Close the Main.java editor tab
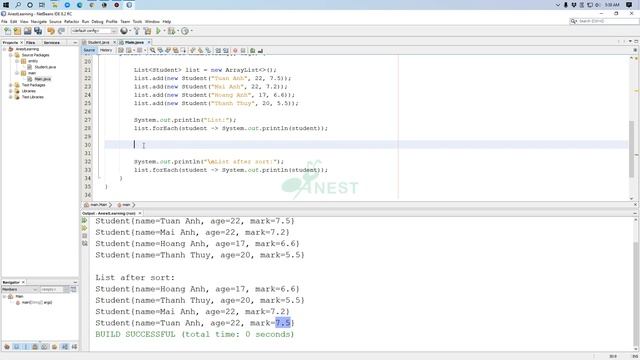The width and height of the screenshot is (640, 360). pos(149,42)
